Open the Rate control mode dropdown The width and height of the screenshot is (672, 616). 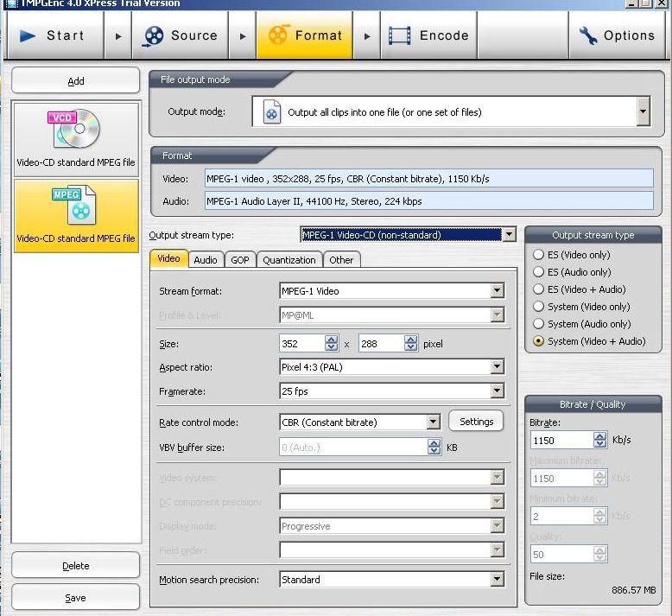[434, 422]
